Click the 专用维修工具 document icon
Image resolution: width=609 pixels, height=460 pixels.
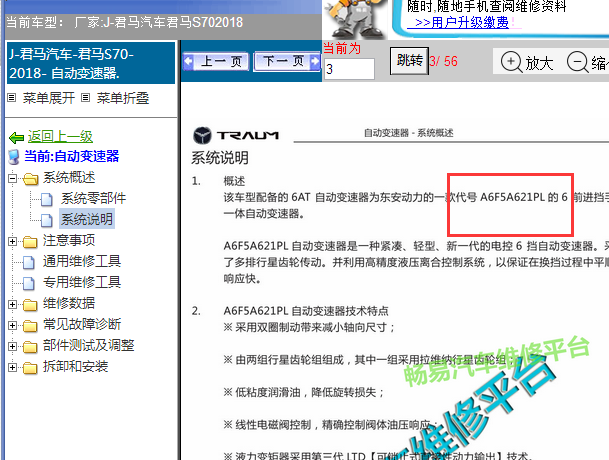[x=28, y=283]
